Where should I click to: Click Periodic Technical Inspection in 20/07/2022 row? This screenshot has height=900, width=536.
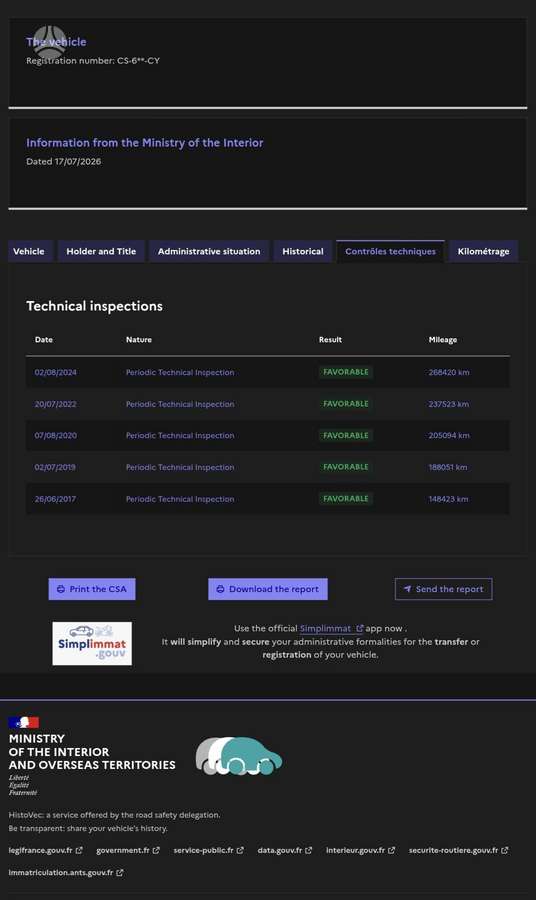pyautogui.click(x=180, y=404)
